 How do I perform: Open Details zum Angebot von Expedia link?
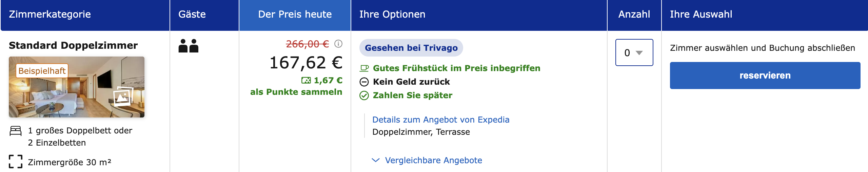click(x=441, y=120)
